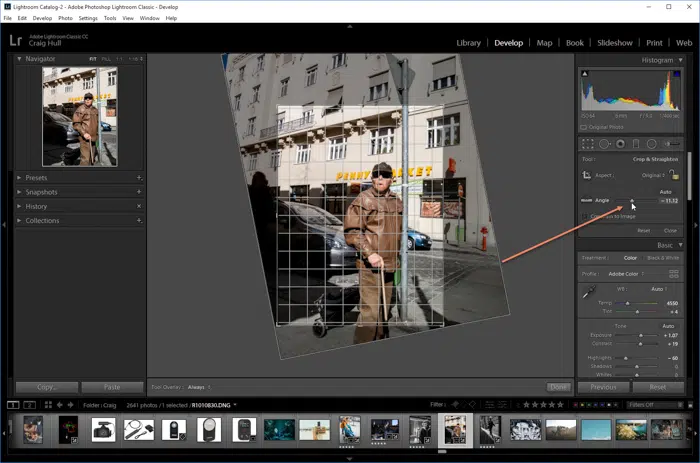This screenshot has width=700, height=463.
Task: Switch to the Library module
Action: 468,43
